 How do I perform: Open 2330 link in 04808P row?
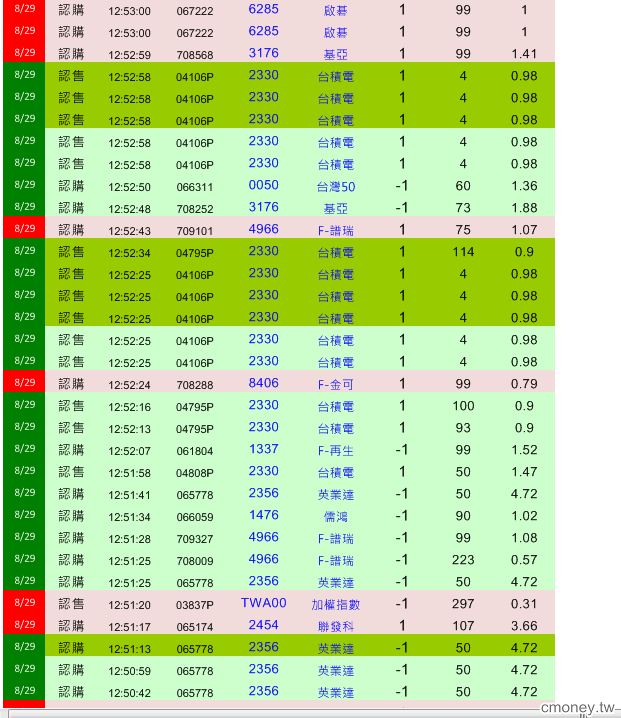point(263,471)
